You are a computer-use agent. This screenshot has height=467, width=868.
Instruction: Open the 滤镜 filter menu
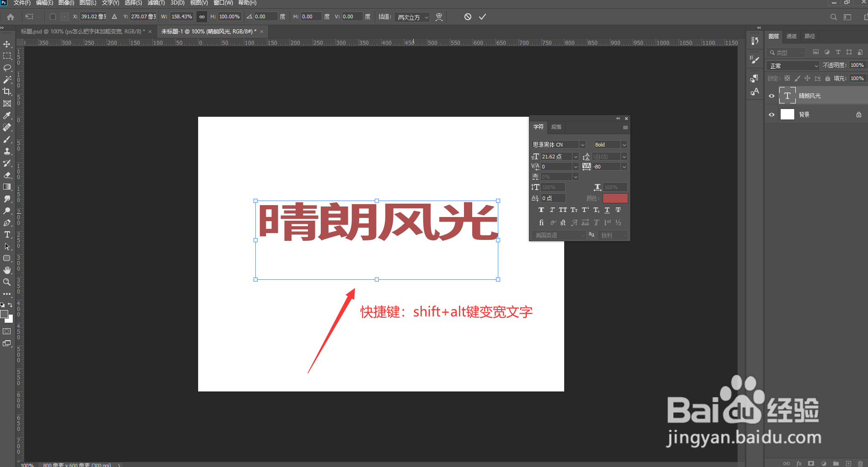pyautogui.click(x=155, y=3)
